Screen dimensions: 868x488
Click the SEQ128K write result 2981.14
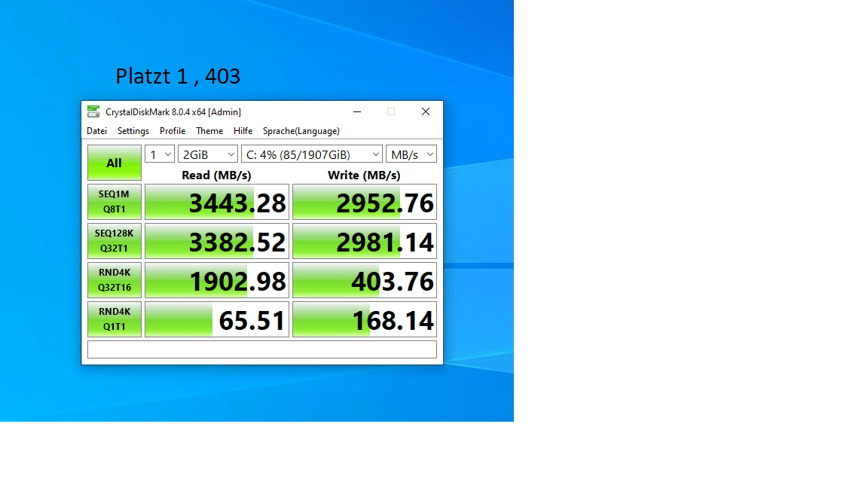tap(365, 241)
